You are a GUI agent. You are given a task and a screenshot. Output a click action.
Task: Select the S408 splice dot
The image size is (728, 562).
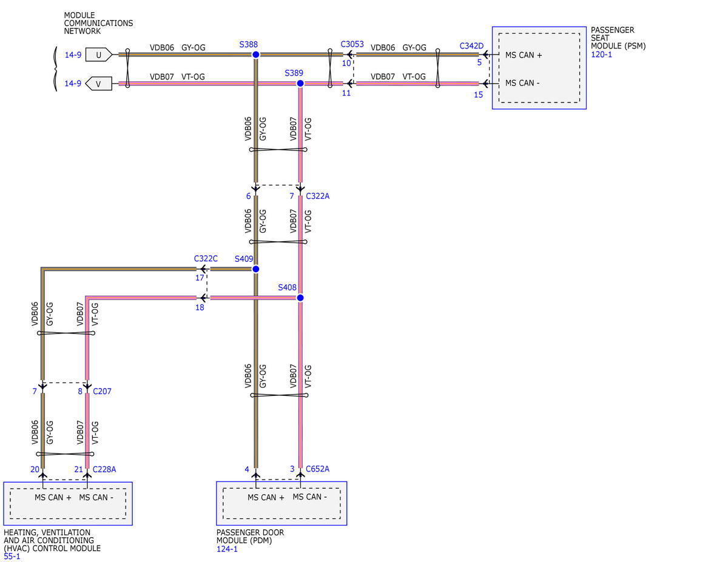pos(300,297)
